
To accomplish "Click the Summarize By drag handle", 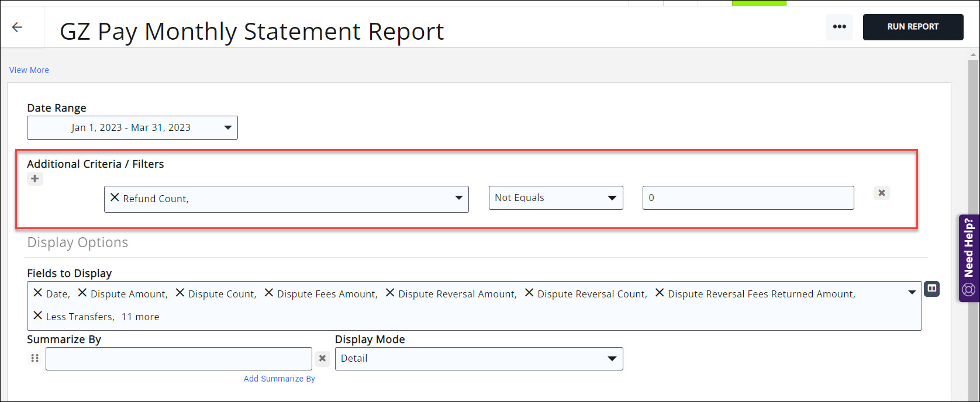I will (34, 358).
